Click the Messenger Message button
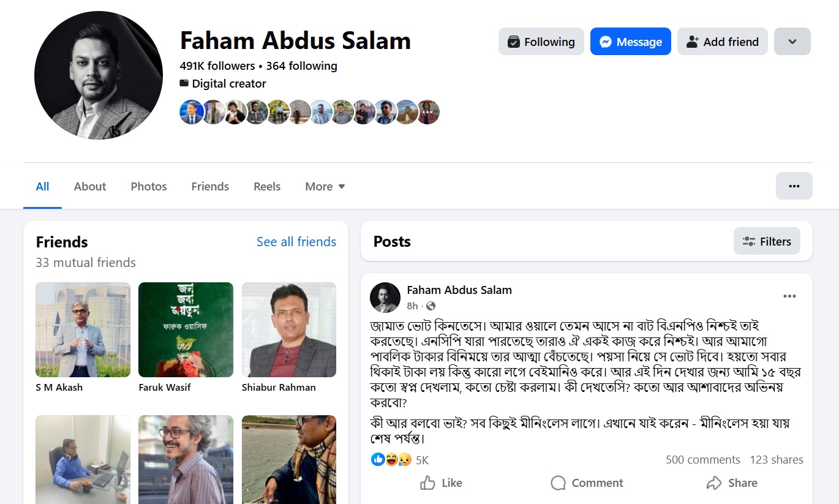Image resolution: width=839 pixels, height=504 pixels. coord(630,42)
